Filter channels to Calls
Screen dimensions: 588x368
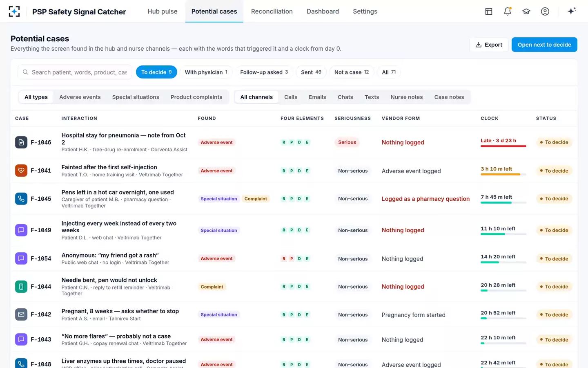point(291,97)
